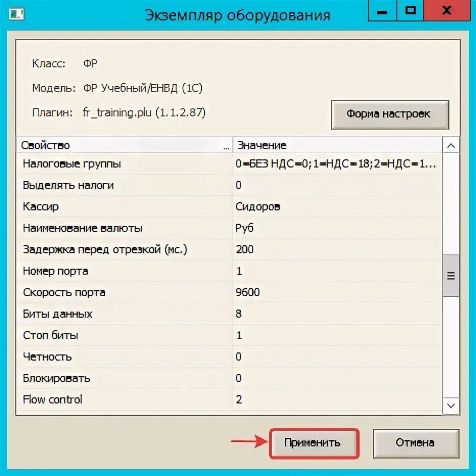
Task: Select the Налоговые группы value cell
Action: 337,164
